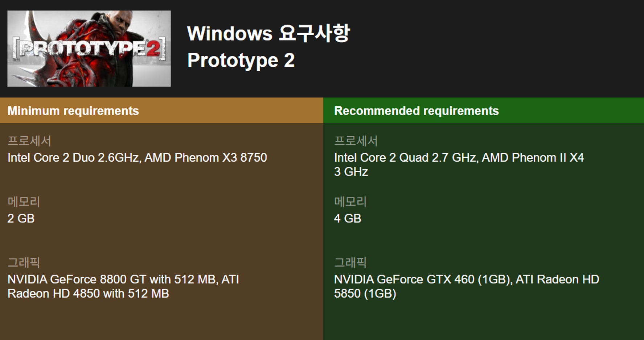Click the 5850 (1GB) text line

point(365,294)
